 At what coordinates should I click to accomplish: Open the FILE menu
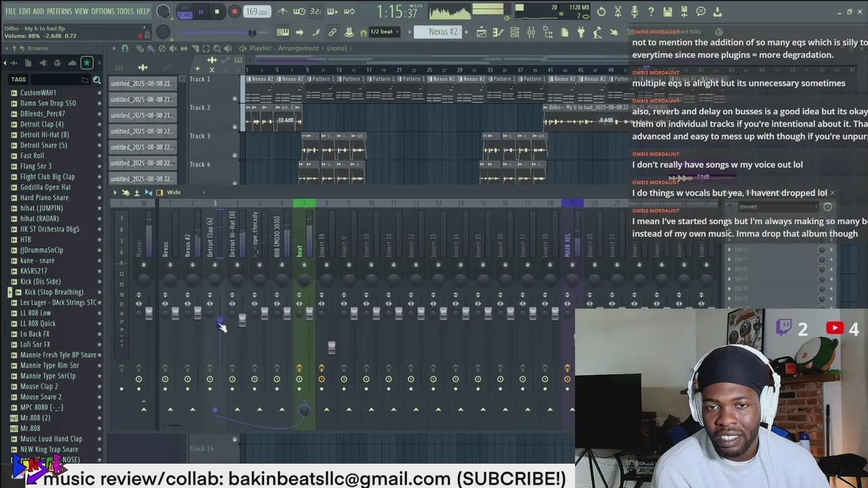click(11, 12)
